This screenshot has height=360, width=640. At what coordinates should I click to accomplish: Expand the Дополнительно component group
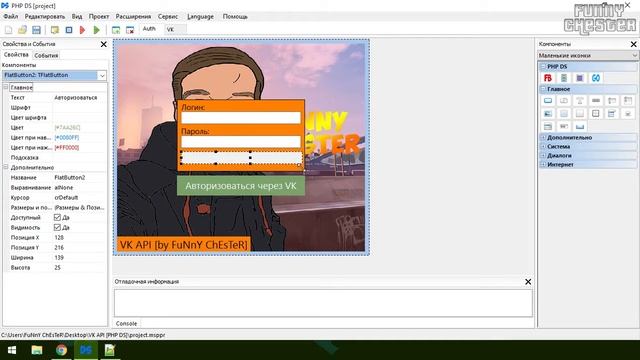543,138
